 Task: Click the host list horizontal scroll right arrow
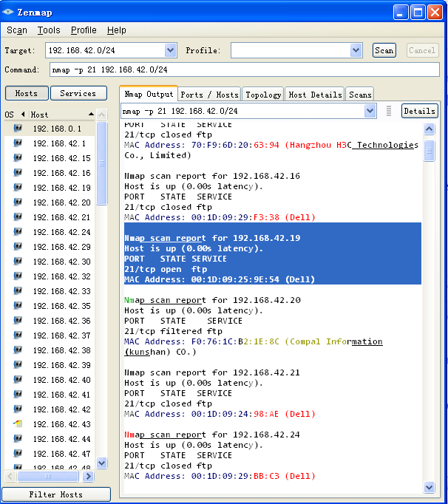point(88,476)
